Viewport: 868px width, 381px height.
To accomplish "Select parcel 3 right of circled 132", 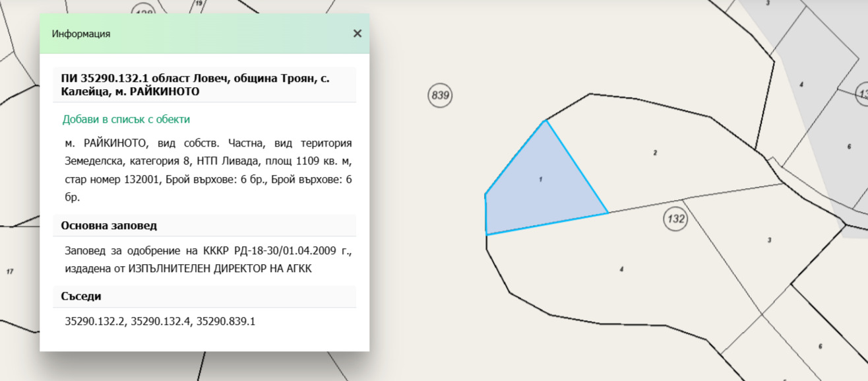I will click(769, 240).
